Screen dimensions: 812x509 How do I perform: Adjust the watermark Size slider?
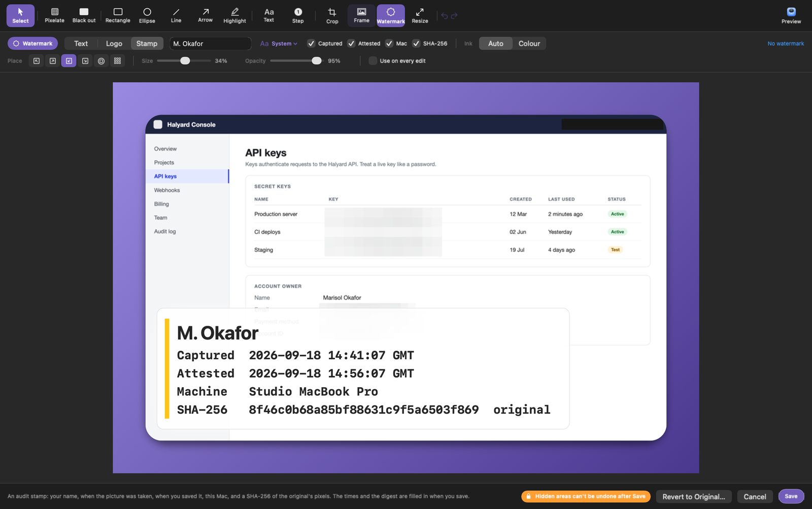184,61
